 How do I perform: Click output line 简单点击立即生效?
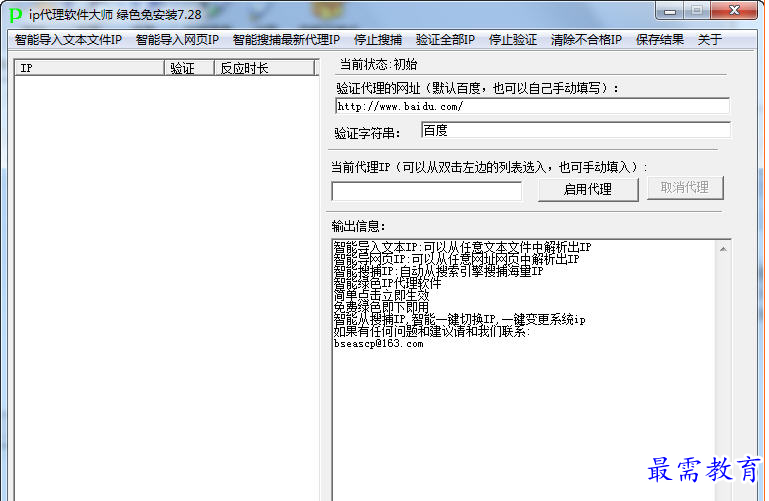pos(382,295)
